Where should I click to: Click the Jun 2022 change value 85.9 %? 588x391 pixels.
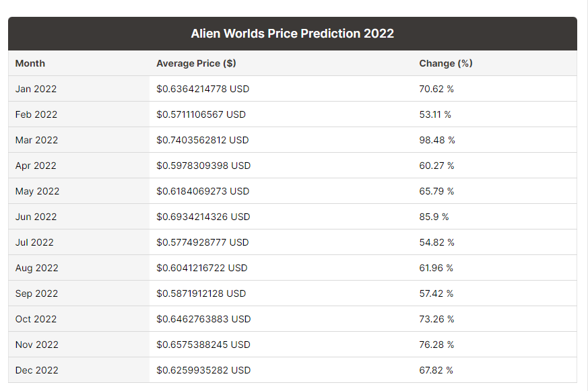[434, 217]
